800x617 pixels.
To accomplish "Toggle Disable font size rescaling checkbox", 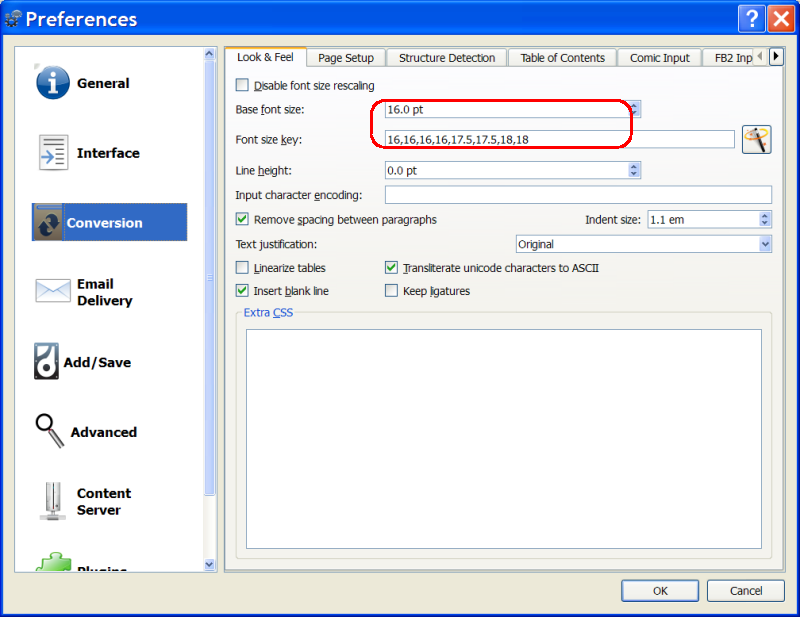I will pos(242,85).
